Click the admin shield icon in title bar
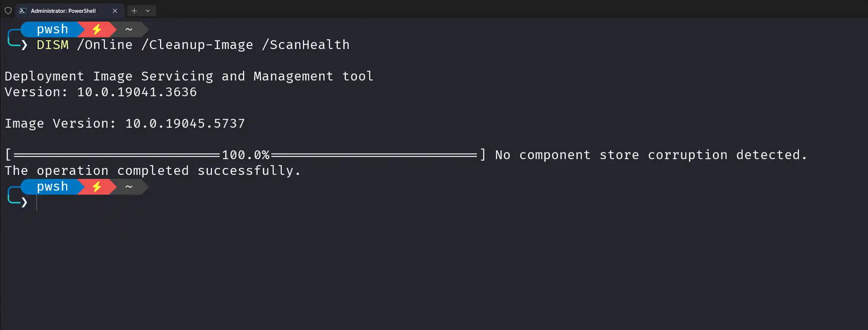 pos(8,11)
